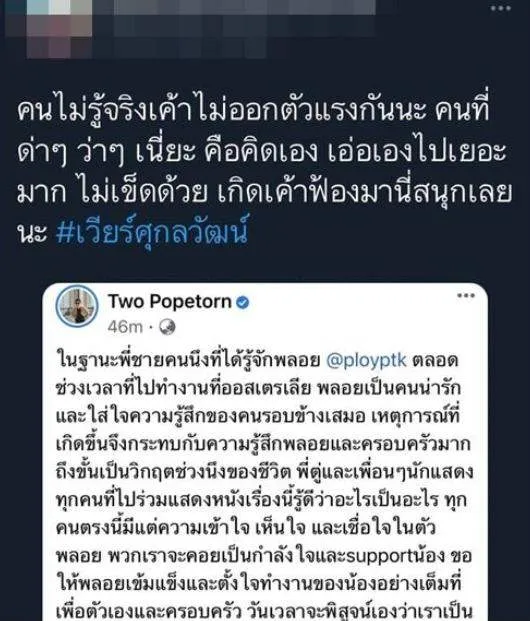Click the last visible line of quoted post
The image size is (530, 621).
tap(265, 611)
